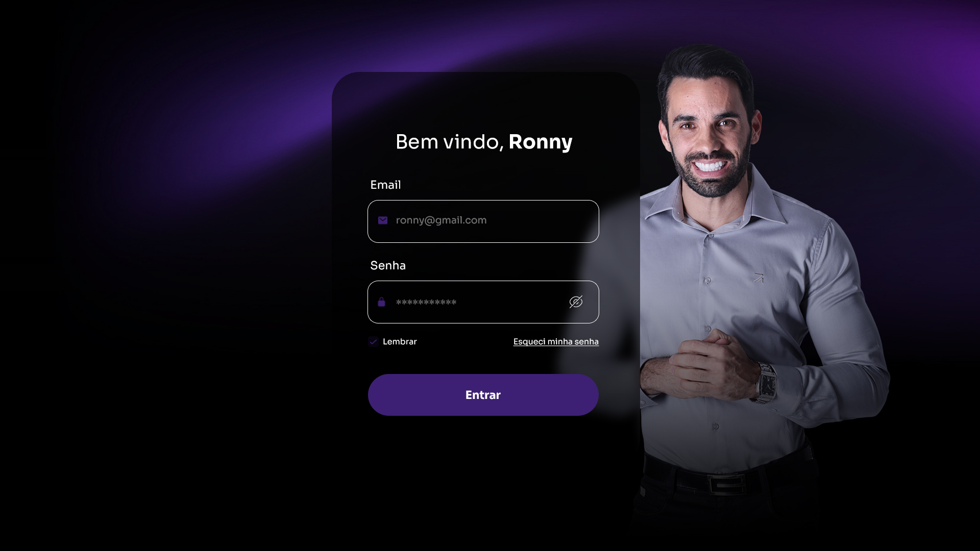This screenshot has width=980, height=551.
Task: Focus the Senha password input field
Action: point(483,302)
